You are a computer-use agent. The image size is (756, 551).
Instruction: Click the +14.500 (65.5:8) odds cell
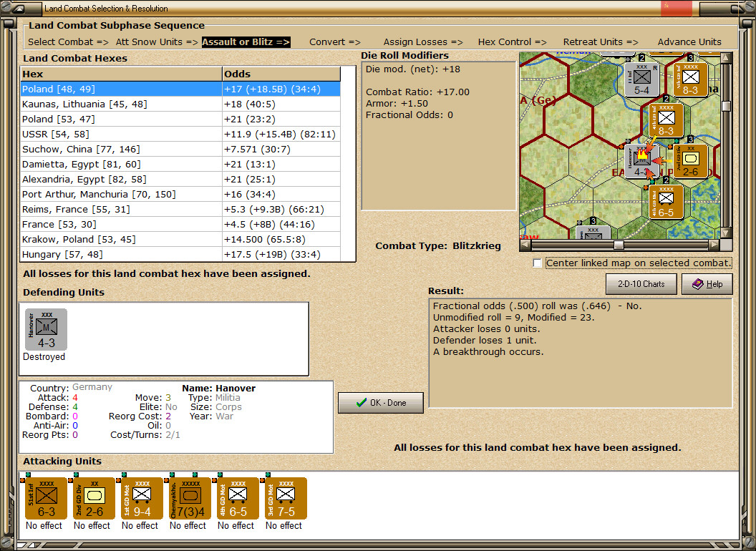[281, 240]
